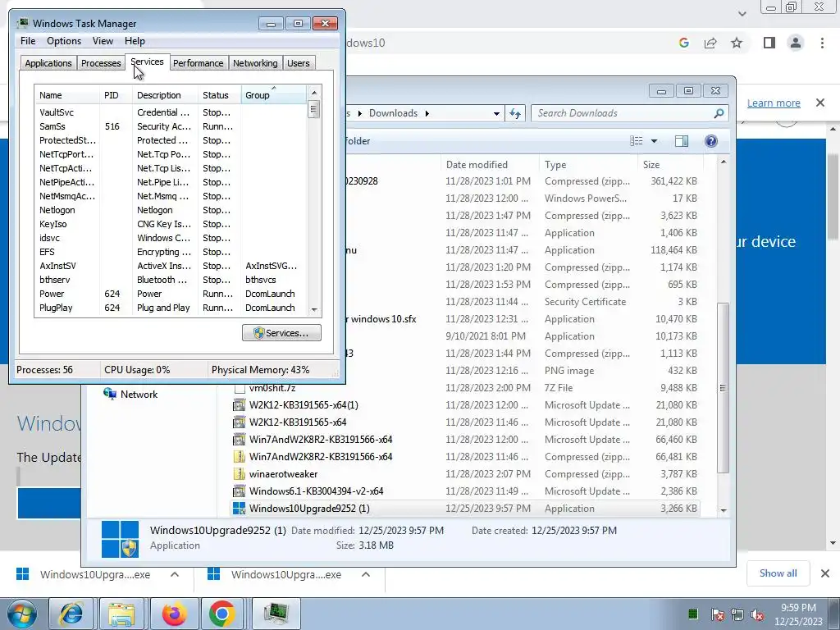This screenshot has height=630, width=840.
Task: Bookmark page with Chrome star icon
Action: click(737, 43)
